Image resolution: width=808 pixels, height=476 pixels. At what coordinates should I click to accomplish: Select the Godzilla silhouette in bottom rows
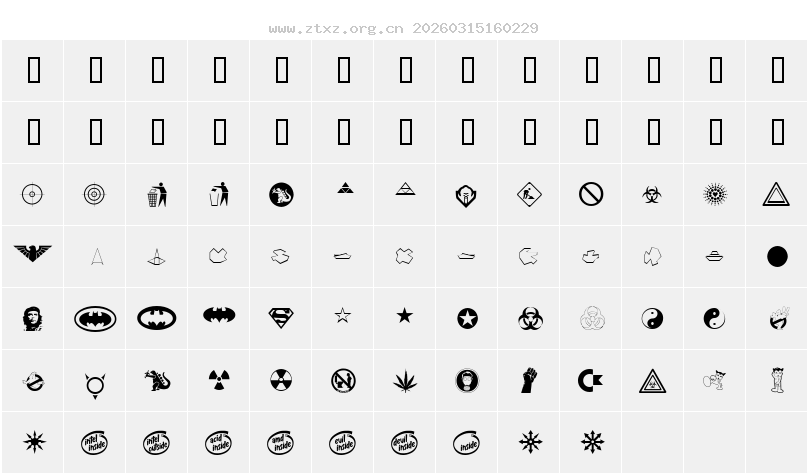[x=157, y=380]
